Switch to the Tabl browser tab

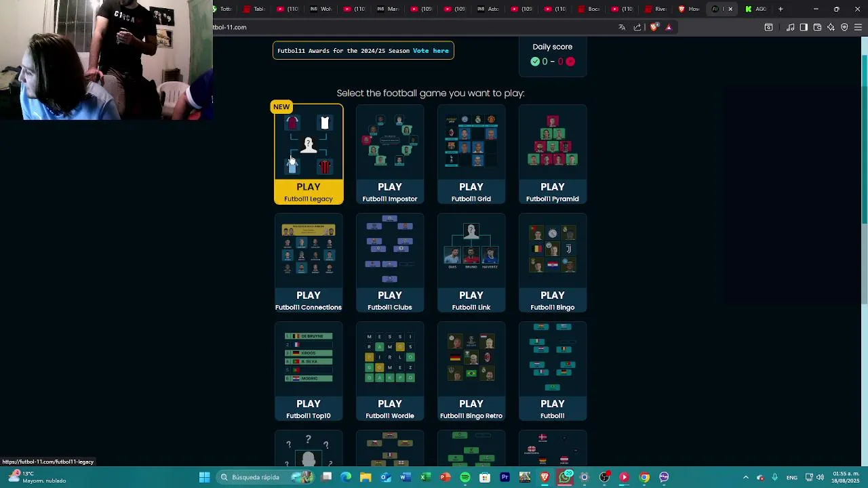pyautogui.click(x=255, y=9)
